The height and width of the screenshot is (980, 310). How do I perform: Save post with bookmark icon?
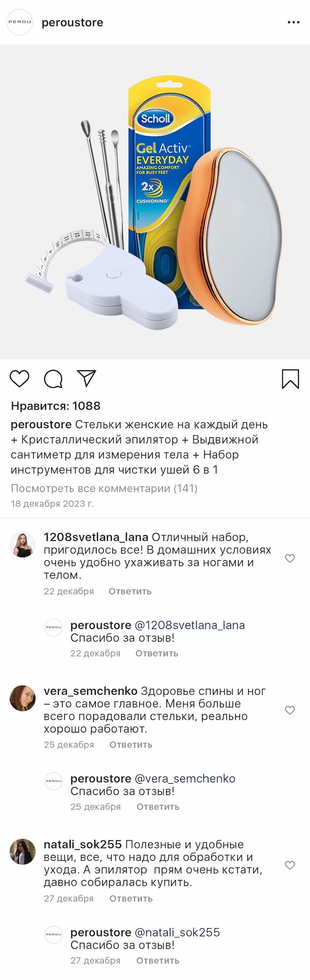click(290, 379)
